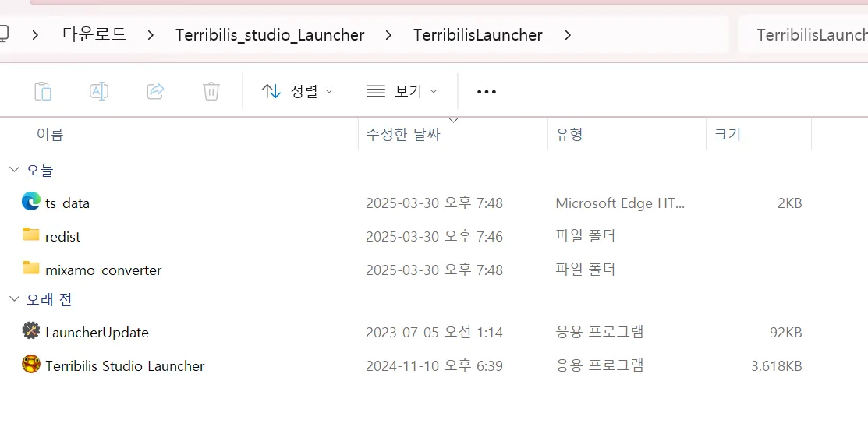Sort by the 이름 column header
This screenshot has width=868, height=448.
50,134
